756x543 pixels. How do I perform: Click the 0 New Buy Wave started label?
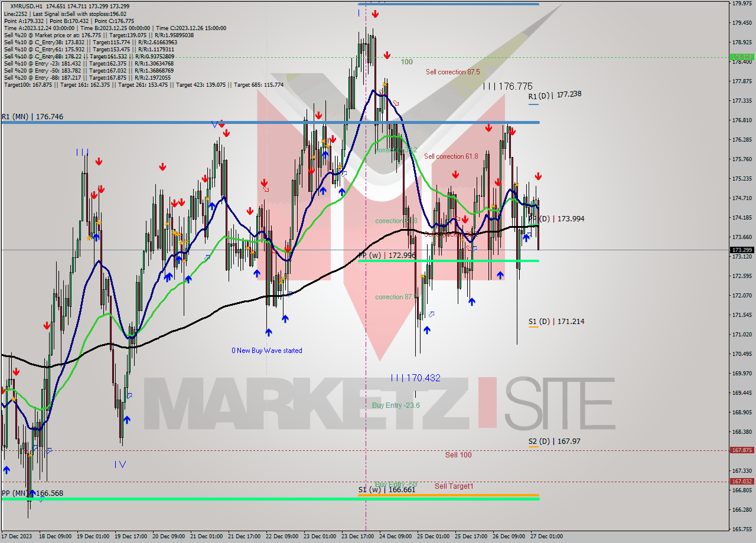(x=267, y=351)
